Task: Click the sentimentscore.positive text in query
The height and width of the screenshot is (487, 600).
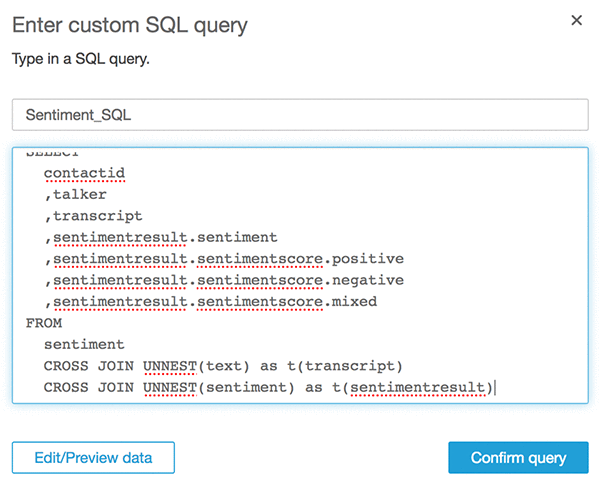Action: tap(297, 258)
